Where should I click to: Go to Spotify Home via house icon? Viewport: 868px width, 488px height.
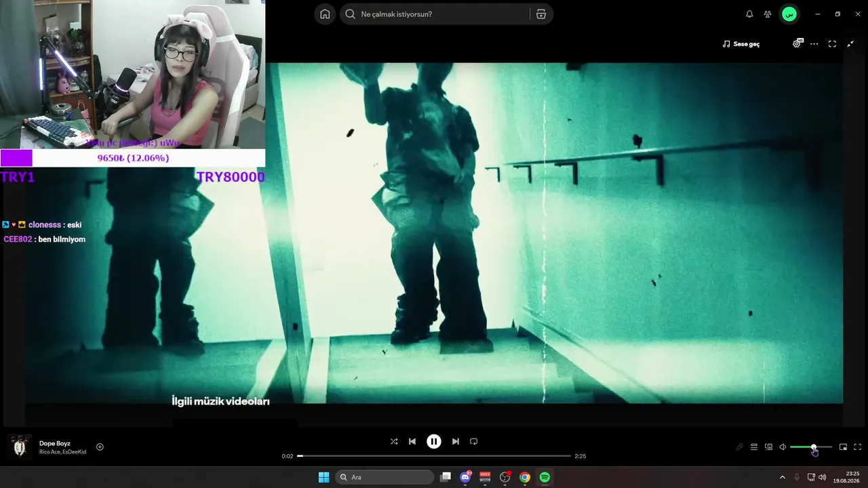[325, 14]
